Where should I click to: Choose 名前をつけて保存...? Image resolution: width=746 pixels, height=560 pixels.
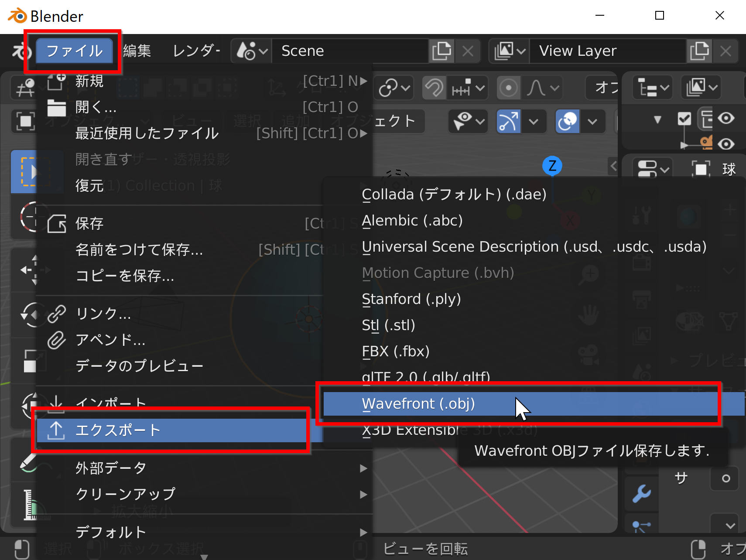click(179, 250)
